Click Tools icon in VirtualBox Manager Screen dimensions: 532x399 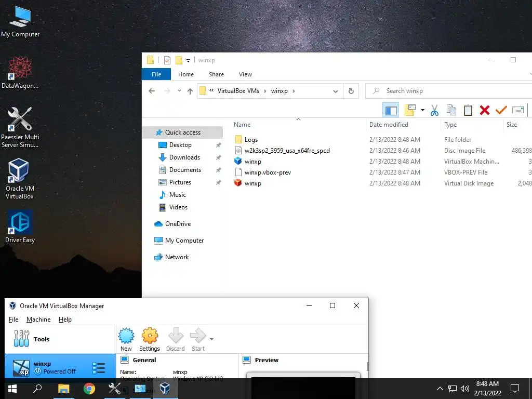click(21, 339)
